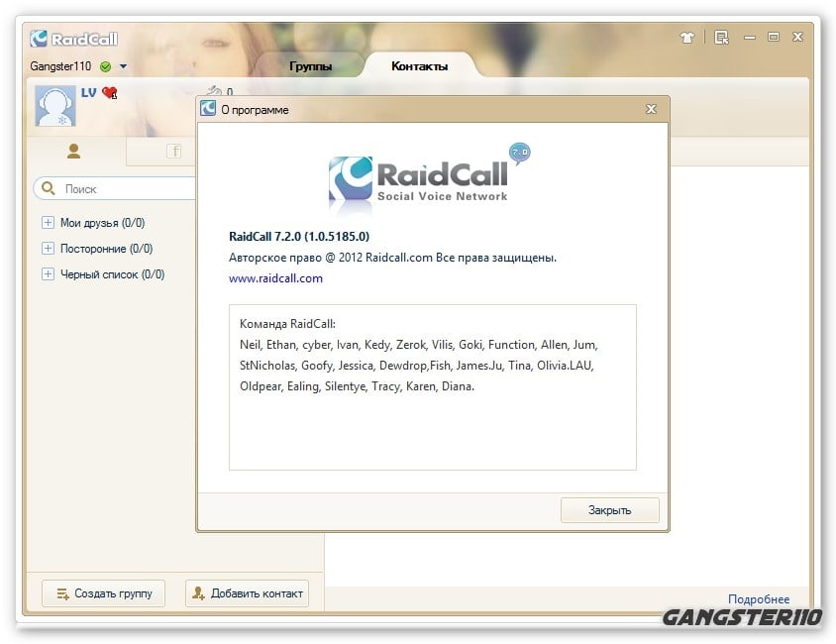Viewport: 836px width, 644px height.
Task: Click the green online status icon
Action: pos(105,66)
